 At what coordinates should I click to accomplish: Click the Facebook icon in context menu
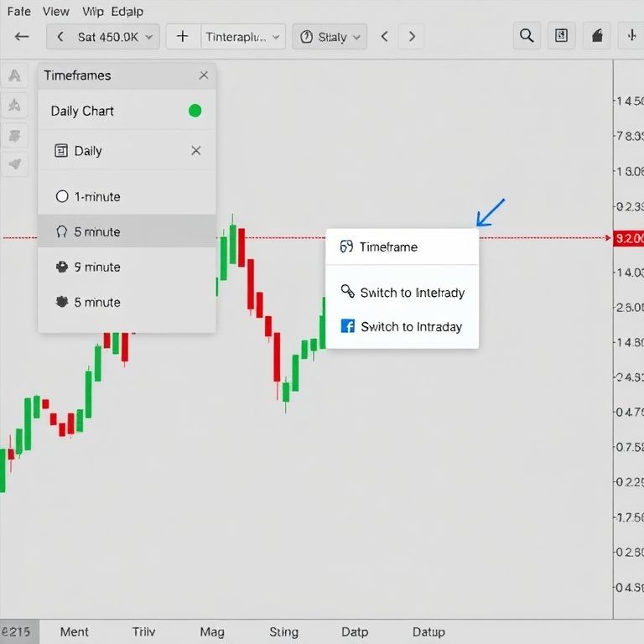coord(347,326)
